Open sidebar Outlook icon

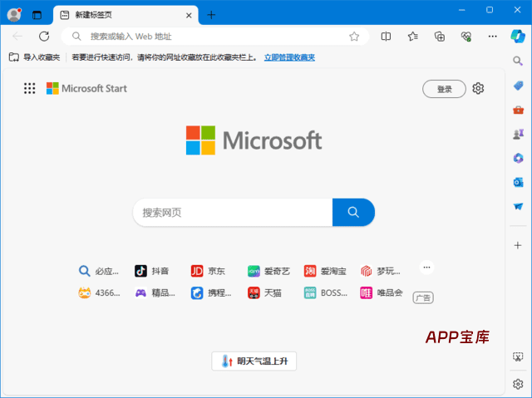tap(518, 183)
